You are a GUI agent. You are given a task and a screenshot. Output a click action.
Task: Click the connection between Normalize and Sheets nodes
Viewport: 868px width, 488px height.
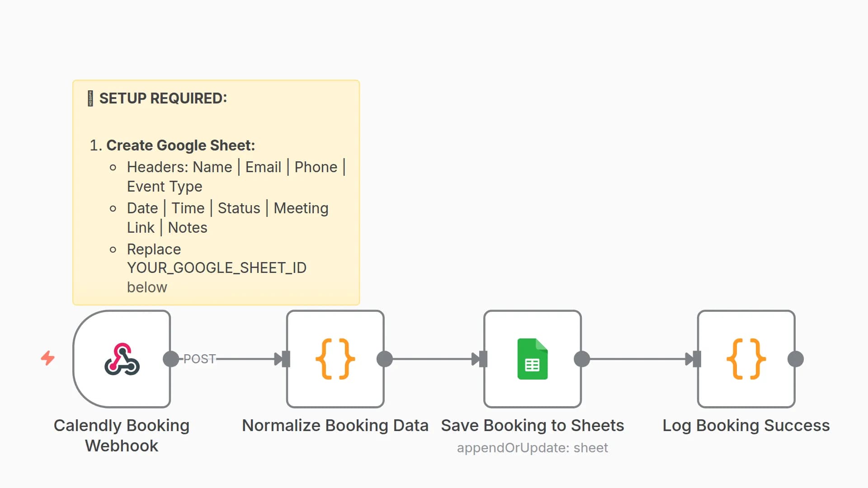point(432,359)
